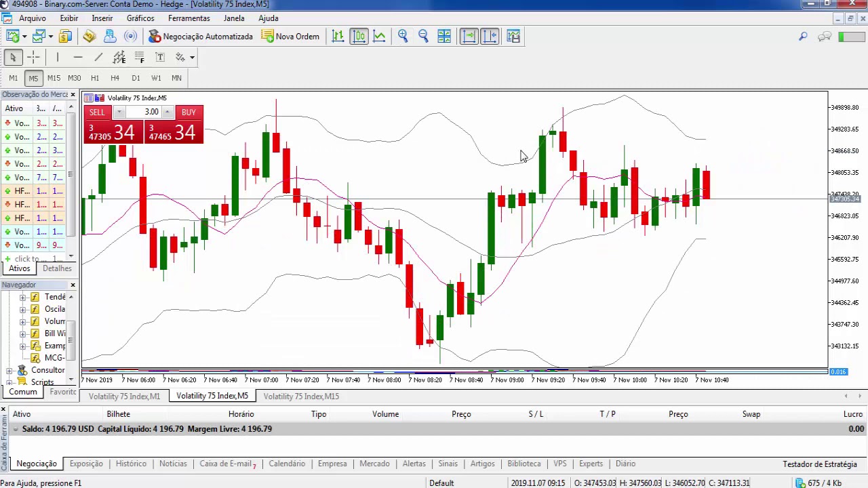Click the red SELL button
Image resolution: width=868 pixels, height=488 pixels.
pyautogui.click(x=97, y=112)
